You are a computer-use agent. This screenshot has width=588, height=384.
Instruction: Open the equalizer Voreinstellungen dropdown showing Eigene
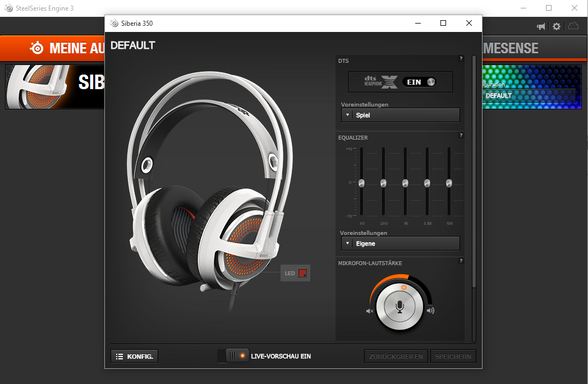coord(400,243)
